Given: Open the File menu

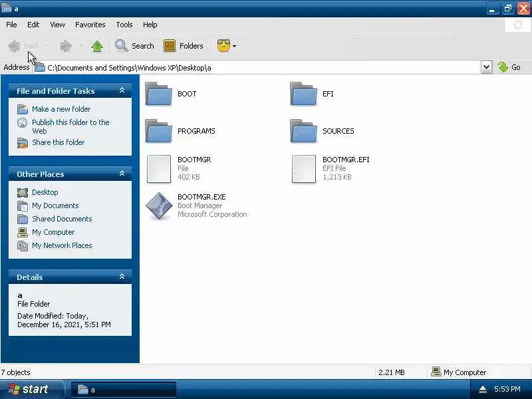Looking at the screenshot, I should (11, 25).
